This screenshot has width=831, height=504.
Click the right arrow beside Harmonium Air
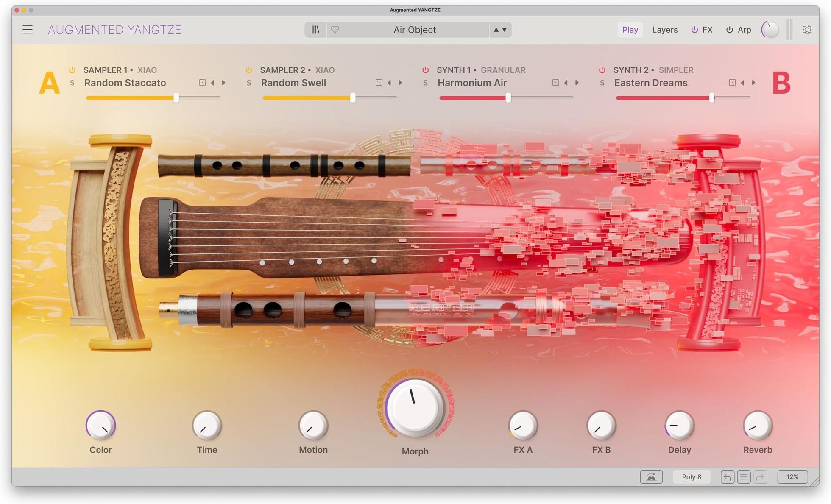coord(577,83)
